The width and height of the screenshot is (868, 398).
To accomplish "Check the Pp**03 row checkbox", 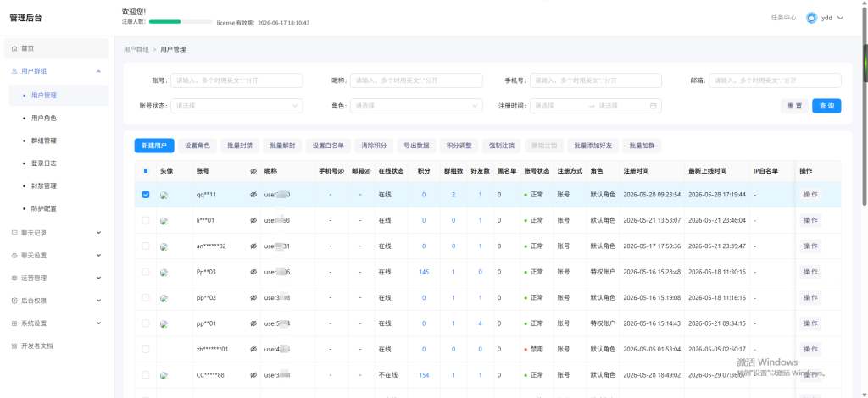I will (146, 272).
